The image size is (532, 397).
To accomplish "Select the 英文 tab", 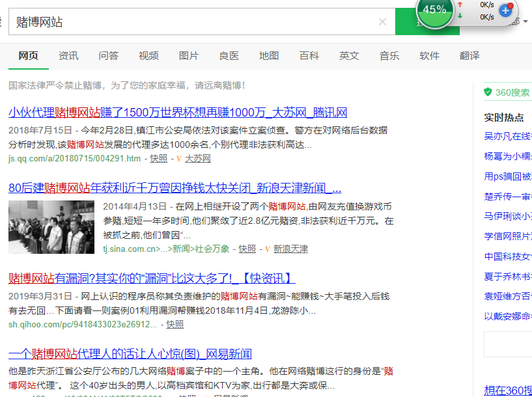I will point(349,55).
